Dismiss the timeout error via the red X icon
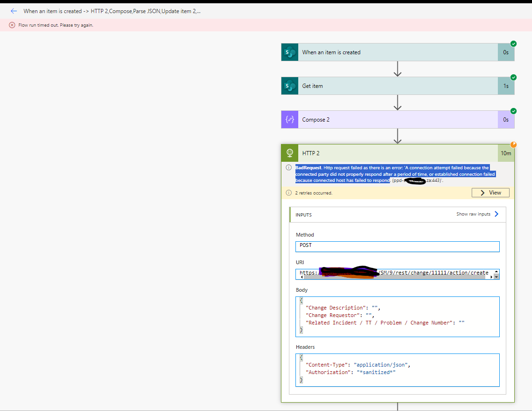 coord(12,25)
